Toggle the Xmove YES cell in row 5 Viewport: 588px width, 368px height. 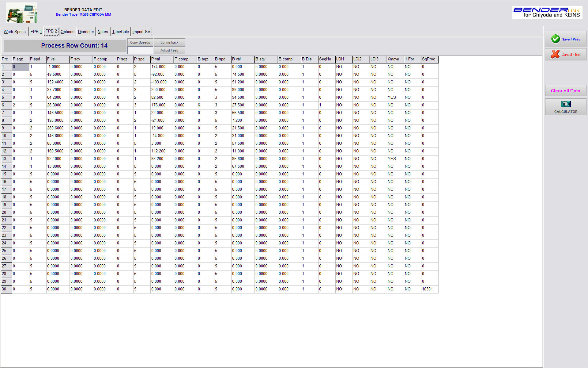click(395, 98)
